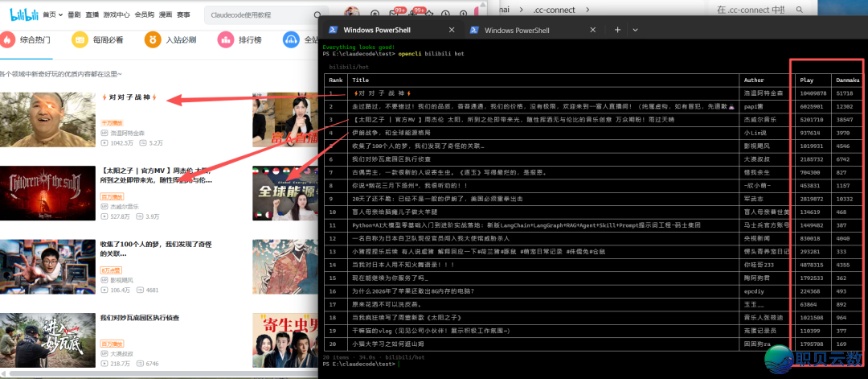Viewport: 868px width, 379px height.
Task: Click the 排行榜 pink chart icon
Action: [x=225, y=40]
